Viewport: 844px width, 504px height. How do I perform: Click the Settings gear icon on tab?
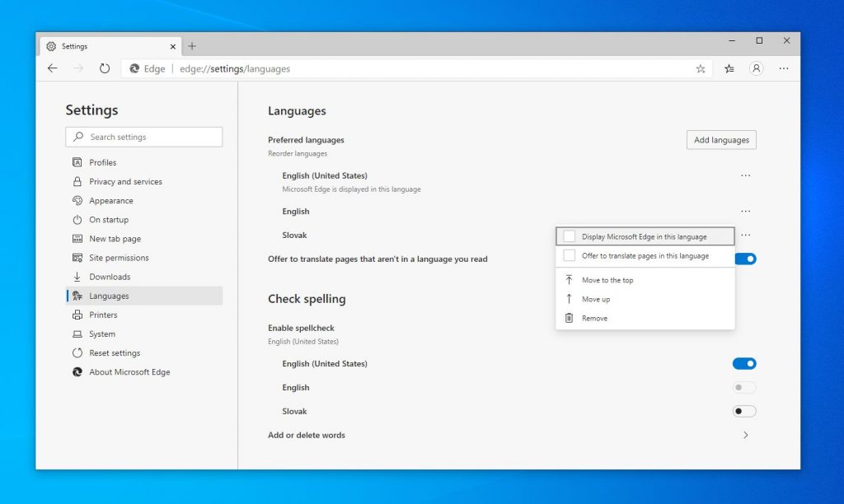tap(51, 46)
